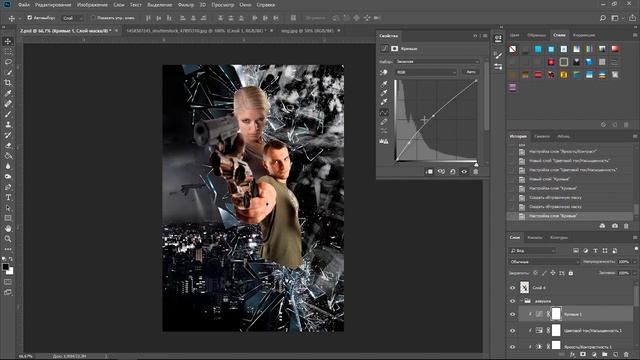
Task: Collapse the девушка group
Action: [521, 301]
